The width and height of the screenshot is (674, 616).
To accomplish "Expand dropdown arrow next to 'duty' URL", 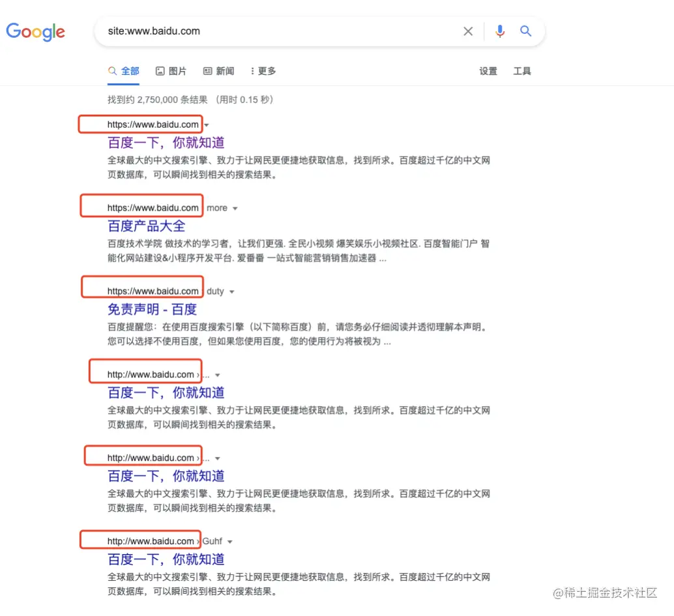I will (x=231, y=292).
